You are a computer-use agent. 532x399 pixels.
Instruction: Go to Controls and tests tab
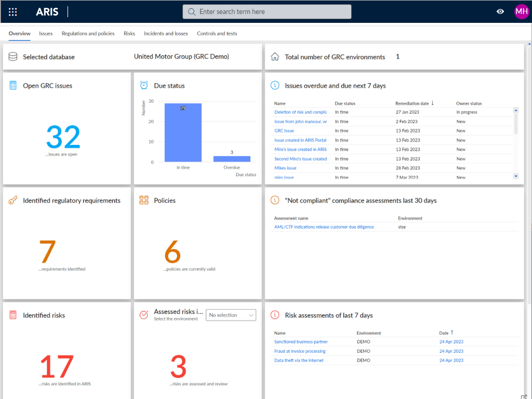(217, 34)
